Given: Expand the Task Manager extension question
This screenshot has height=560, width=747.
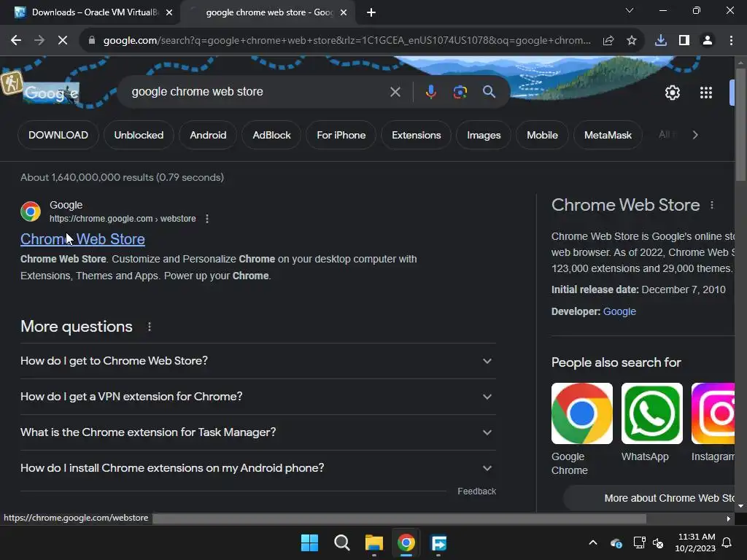Looking at the screenshot, I should pos(258,432).
